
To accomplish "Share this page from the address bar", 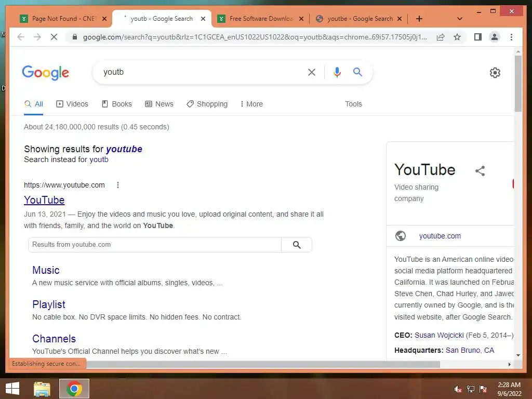I will 441,37.
